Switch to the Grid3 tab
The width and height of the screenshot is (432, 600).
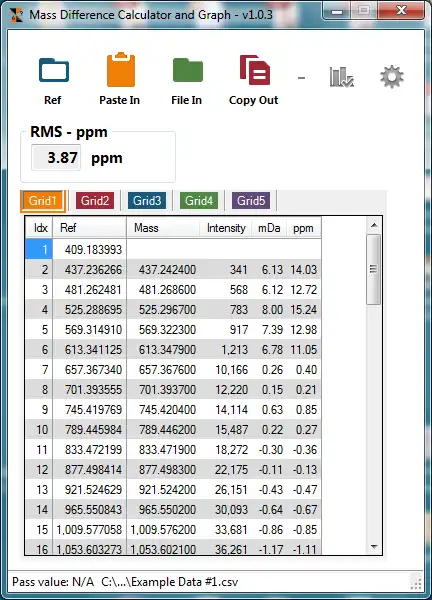[147, 201]
